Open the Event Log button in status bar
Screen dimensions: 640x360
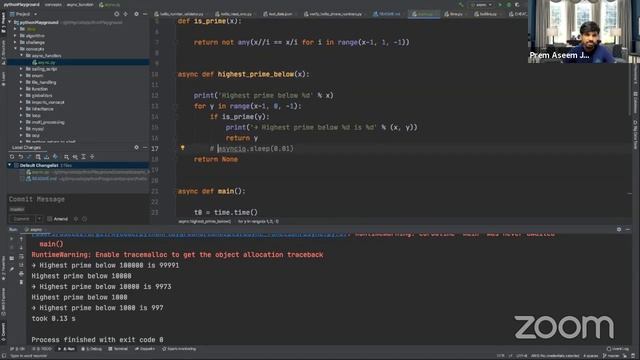point(618,349)
